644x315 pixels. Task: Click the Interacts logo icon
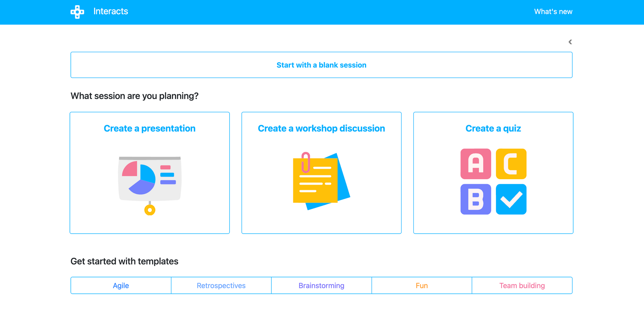(77, 12)
